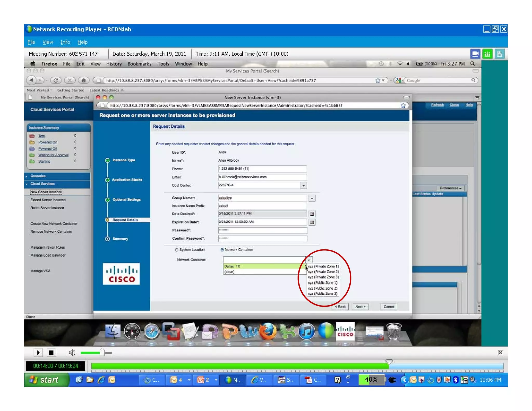Open the Firefox back/forward history dropdown arrow
The image size is (532, 411).
46,80
